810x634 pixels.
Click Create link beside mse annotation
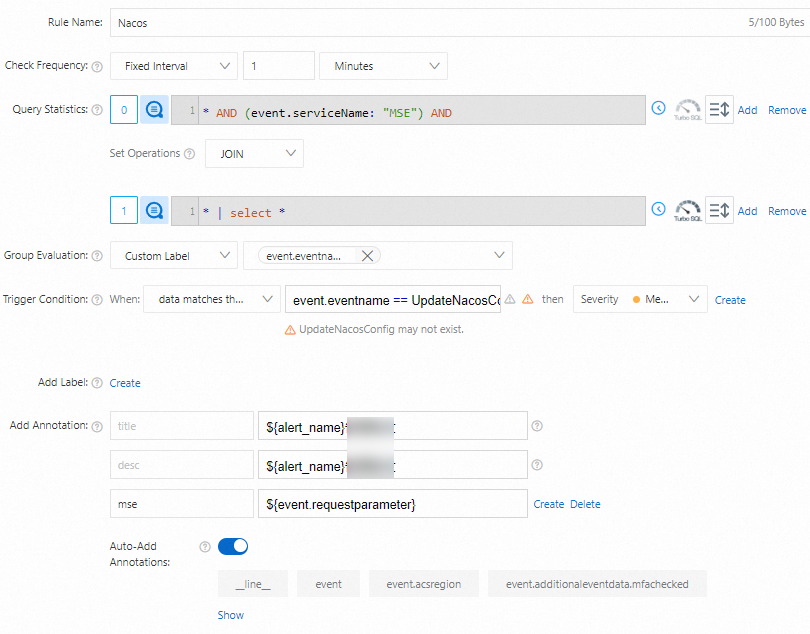(x=549, y=504)
